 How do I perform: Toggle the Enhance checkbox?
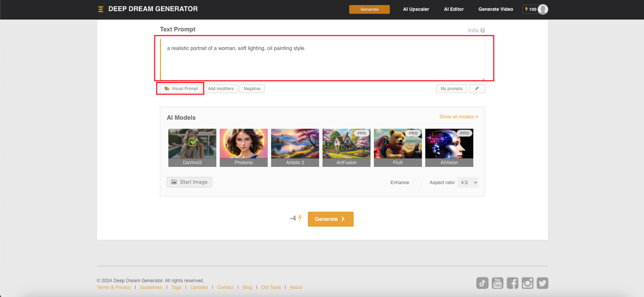coord(417,182)
